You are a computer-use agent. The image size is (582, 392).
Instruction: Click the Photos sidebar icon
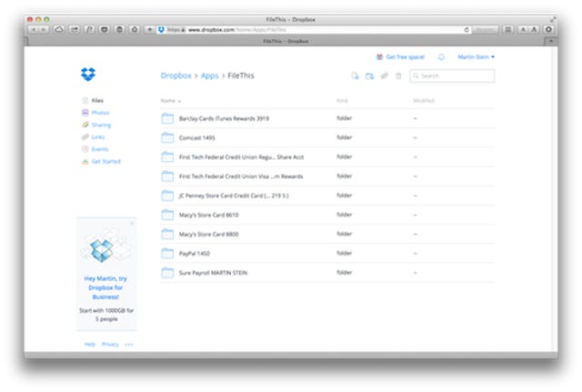(x=85, y=113)
